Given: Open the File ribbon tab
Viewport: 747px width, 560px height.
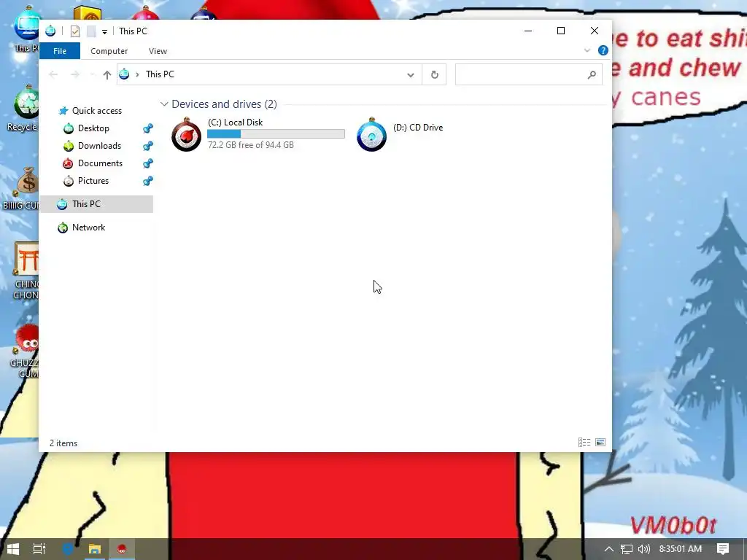Looking at the screenshot, I should (x=60, y=51).
